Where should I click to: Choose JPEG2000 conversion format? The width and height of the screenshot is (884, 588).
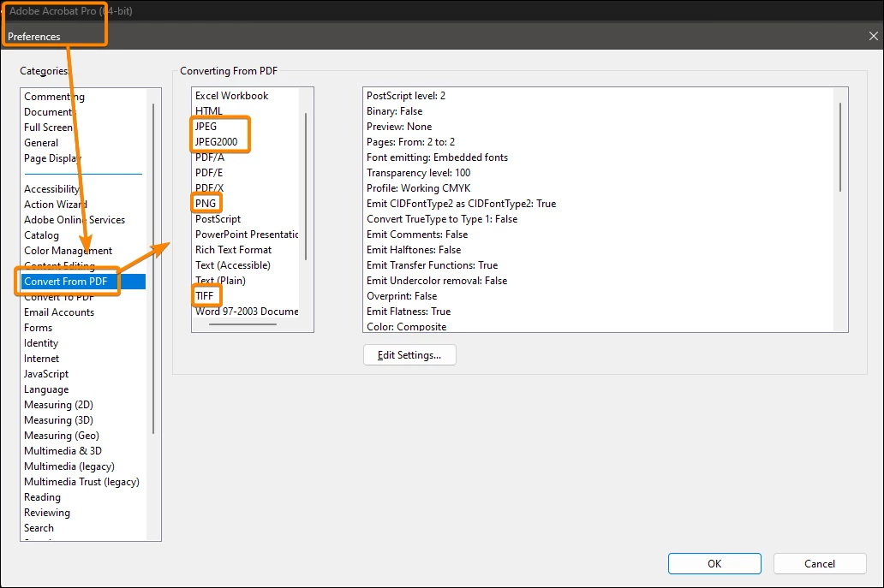click(x=217, y=142)
